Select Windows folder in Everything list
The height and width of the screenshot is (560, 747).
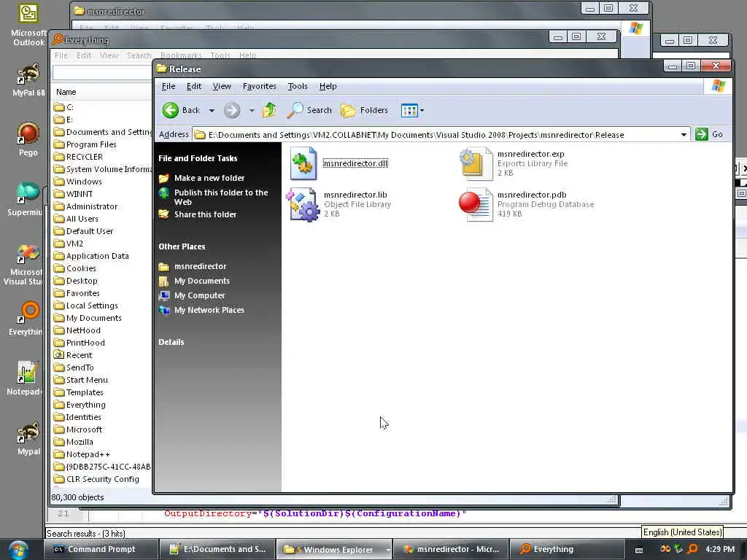84,182
